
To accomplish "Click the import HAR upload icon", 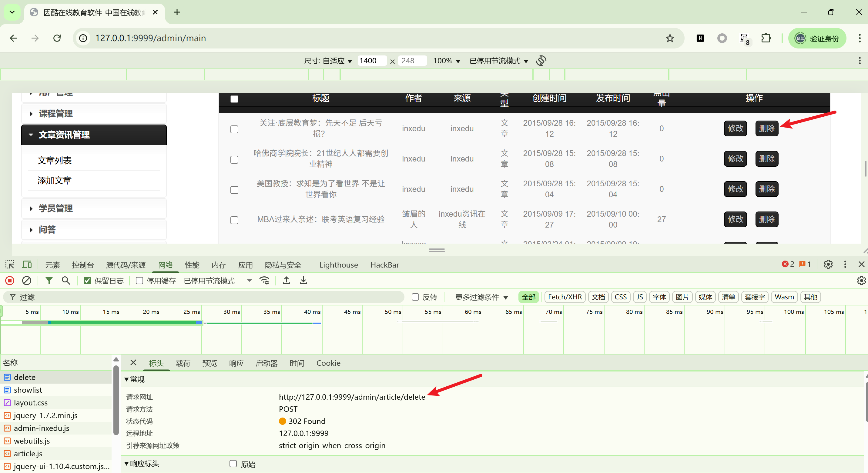I will pyautogui.click(x=287, y=280).
